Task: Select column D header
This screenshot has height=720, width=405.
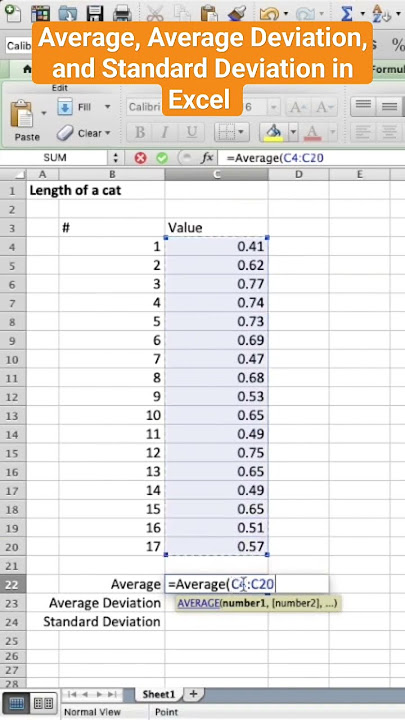Action: pos(299,174)
